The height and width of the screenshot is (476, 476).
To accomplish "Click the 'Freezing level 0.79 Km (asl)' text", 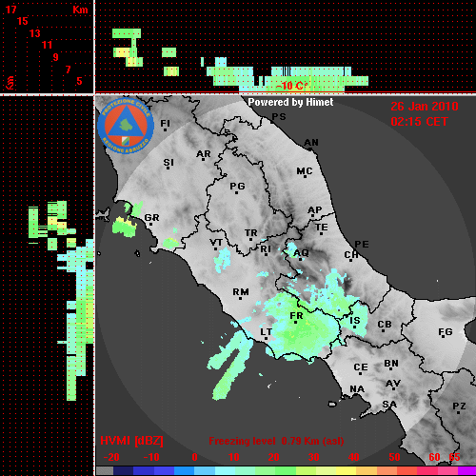I will [276, 441].
